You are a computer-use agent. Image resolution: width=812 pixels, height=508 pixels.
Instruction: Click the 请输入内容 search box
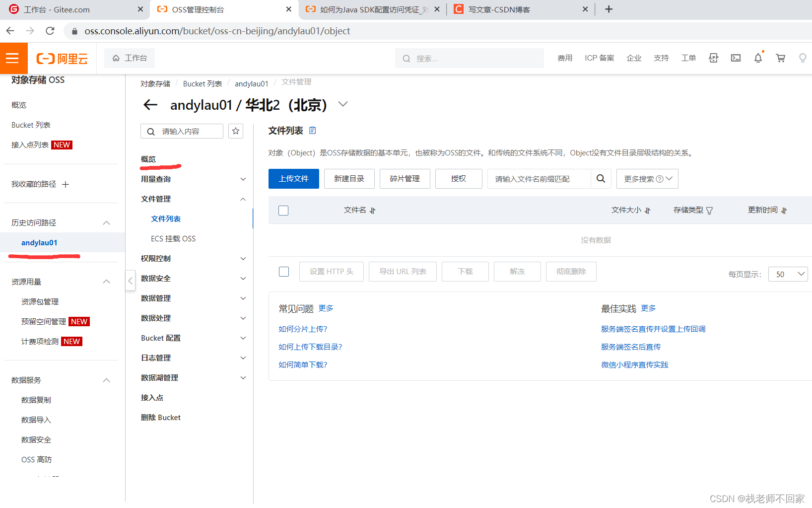coord(182,131)
